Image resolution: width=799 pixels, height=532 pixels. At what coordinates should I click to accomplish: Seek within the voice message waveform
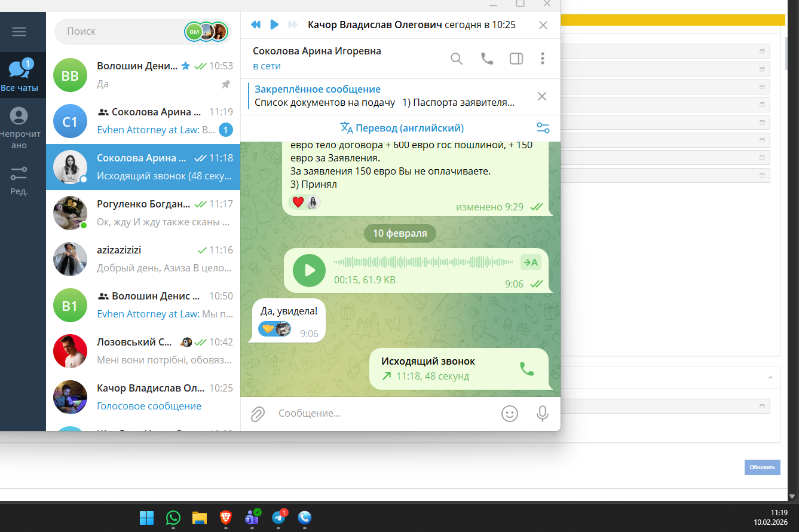click(x=424, y=262)
